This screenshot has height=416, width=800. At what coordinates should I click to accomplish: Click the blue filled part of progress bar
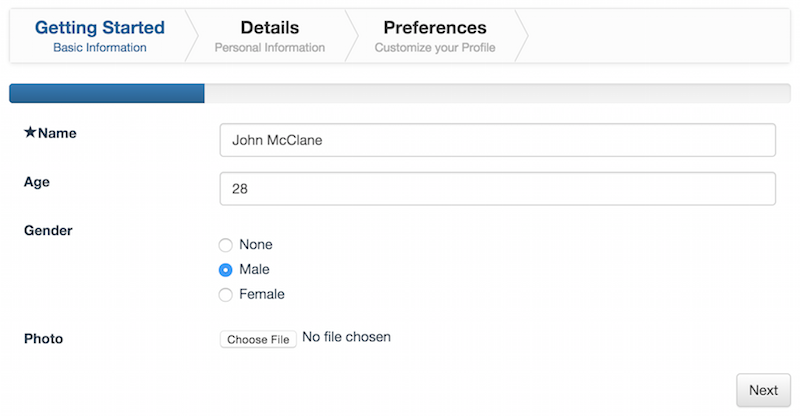tap(107, 94)
